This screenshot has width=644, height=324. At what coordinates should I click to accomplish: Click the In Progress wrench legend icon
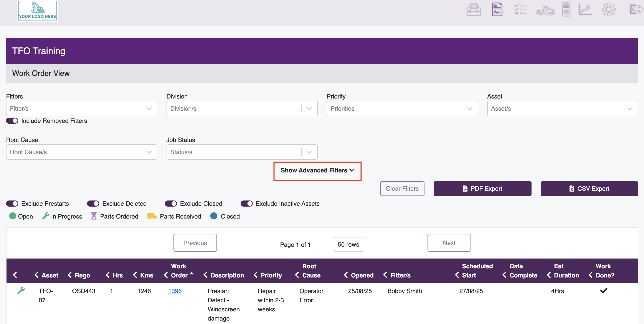pyautogui.click(x=46, y=216)
